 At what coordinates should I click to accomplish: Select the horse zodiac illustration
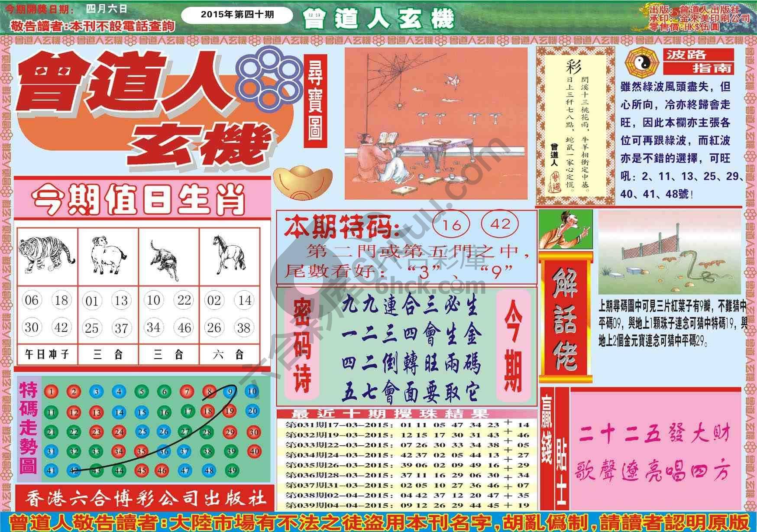point(229,255)
